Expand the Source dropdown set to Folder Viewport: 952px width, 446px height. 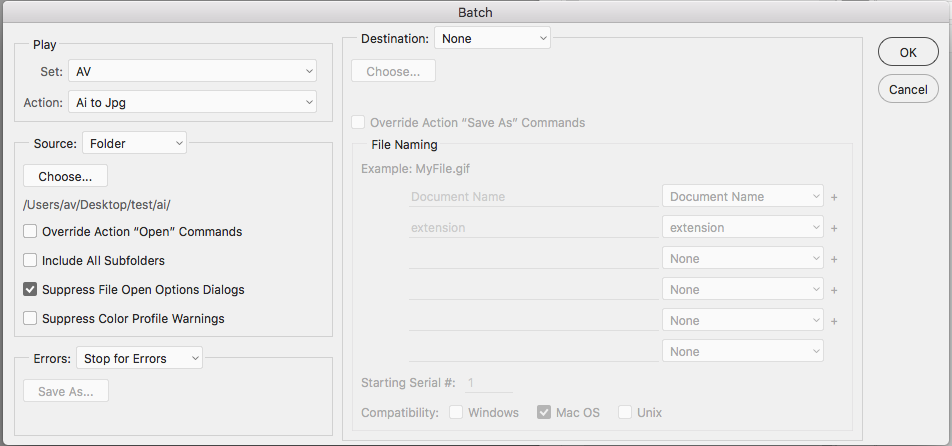(134, 144)
